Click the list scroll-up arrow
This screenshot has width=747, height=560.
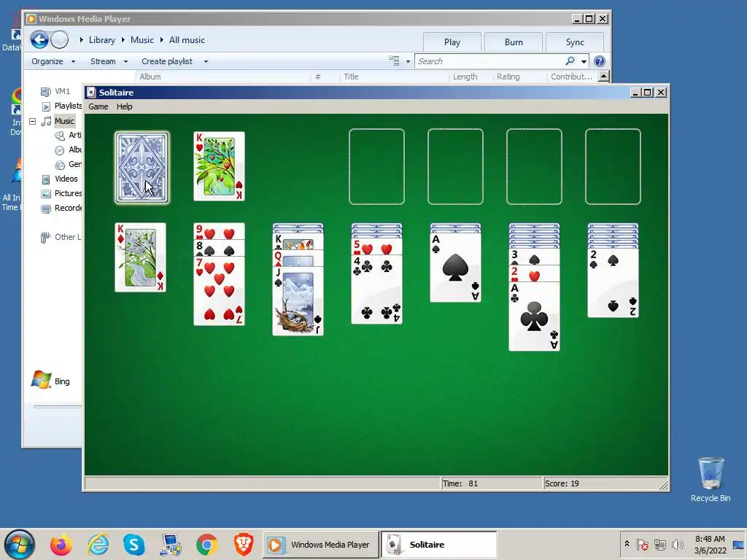click(x=603, y=76)
